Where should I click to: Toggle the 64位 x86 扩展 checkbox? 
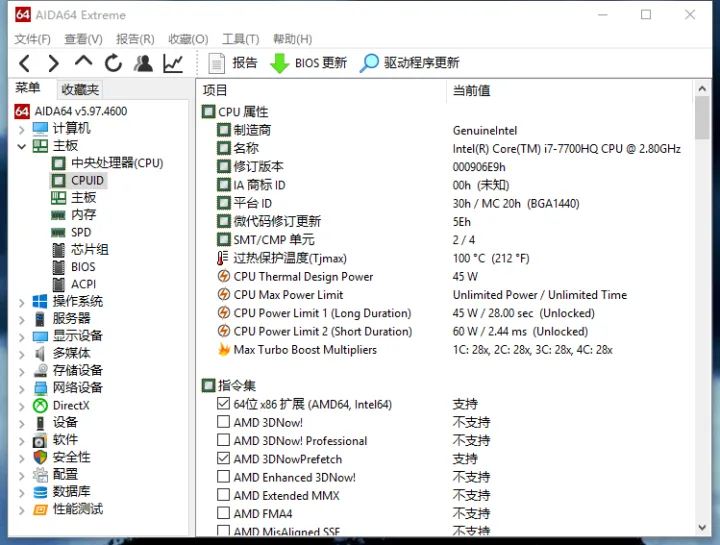223,404
